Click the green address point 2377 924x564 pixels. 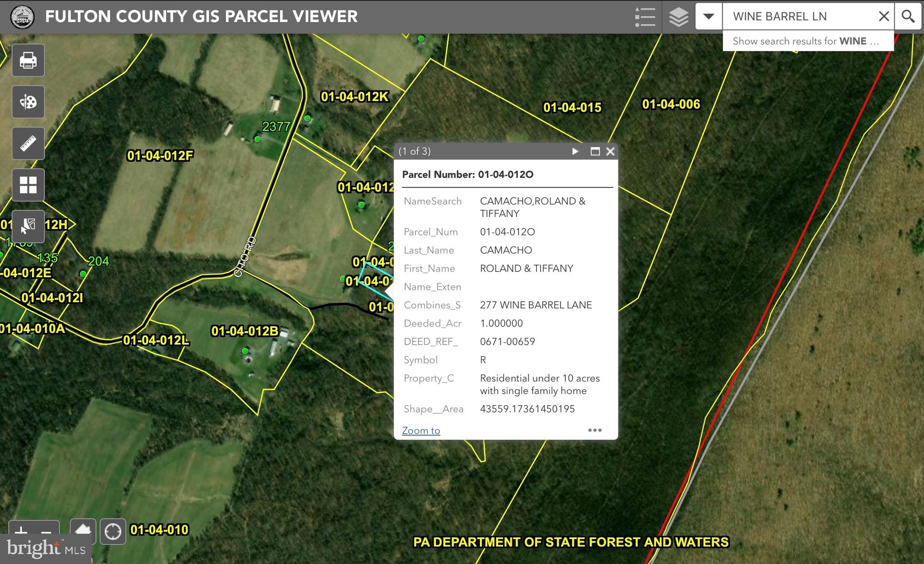(x=258, y=139)
